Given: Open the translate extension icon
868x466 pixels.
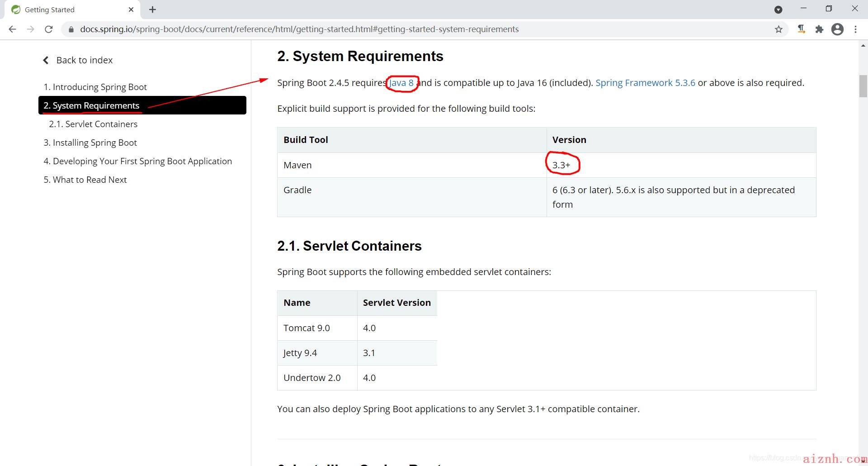Looking at the screenshot, I should (x=801, y=29).
